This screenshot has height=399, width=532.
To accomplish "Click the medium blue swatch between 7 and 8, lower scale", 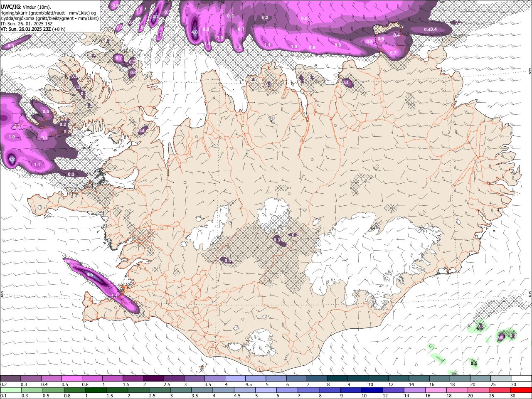I will [308, 390].
